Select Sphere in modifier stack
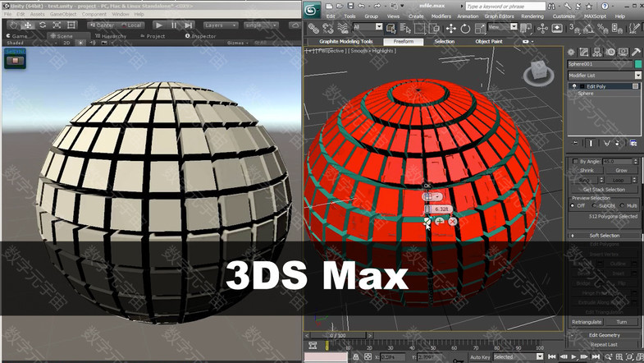 [586, 94]
